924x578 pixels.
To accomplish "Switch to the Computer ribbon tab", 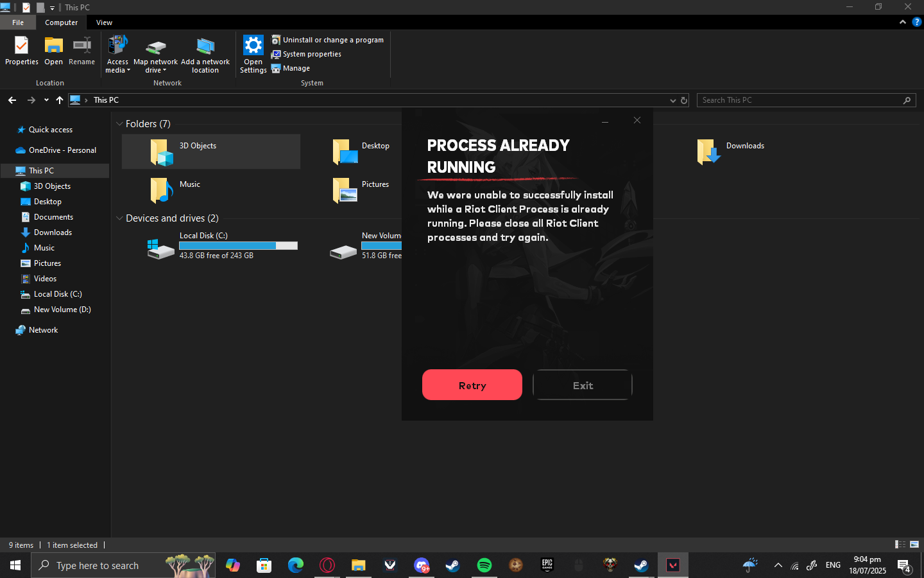I will [62, 22].
